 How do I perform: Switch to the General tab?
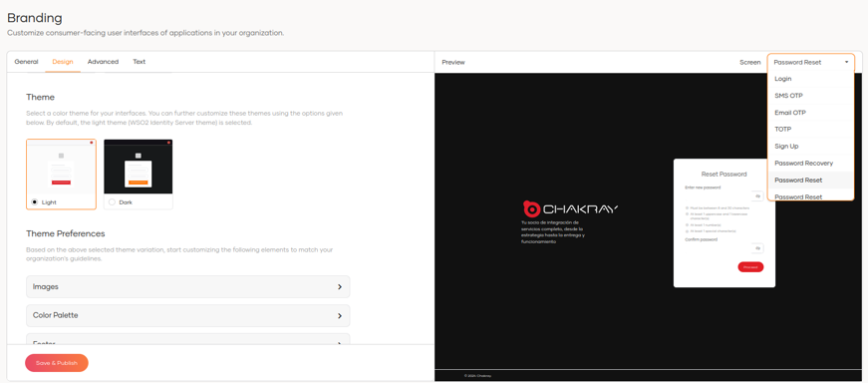pos(26,62)
